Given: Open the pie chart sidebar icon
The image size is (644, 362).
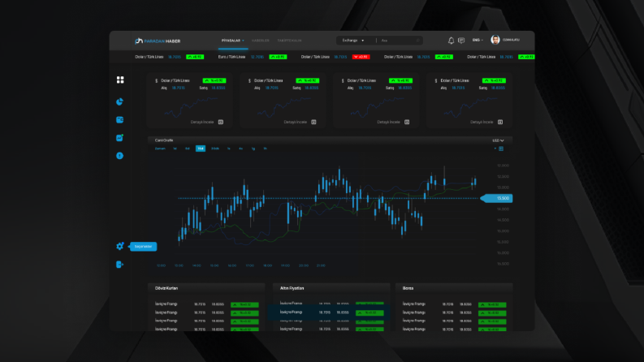Looking at the screenshot, I should [119, 101].
